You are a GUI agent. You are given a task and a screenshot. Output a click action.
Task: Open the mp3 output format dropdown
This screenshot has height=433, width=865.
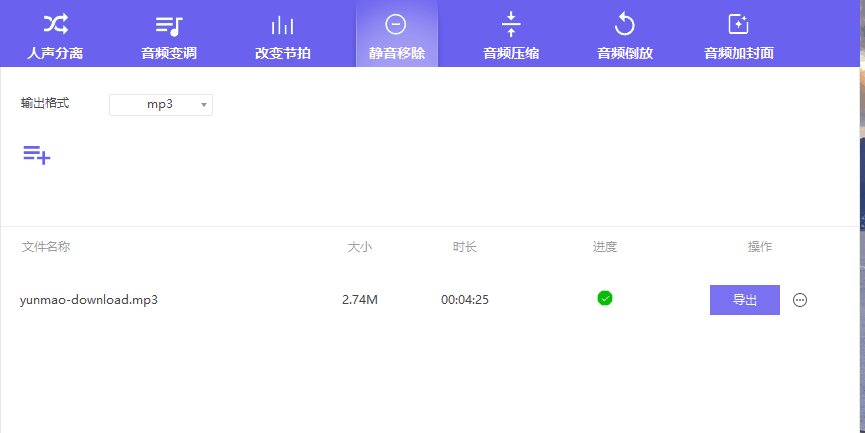tap(161, 104)
